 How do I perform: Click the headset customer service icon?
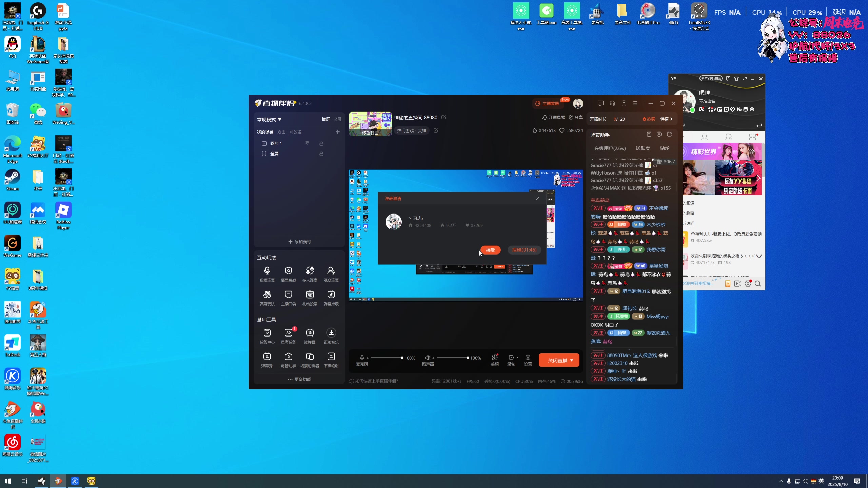click(x=612, y=103)
